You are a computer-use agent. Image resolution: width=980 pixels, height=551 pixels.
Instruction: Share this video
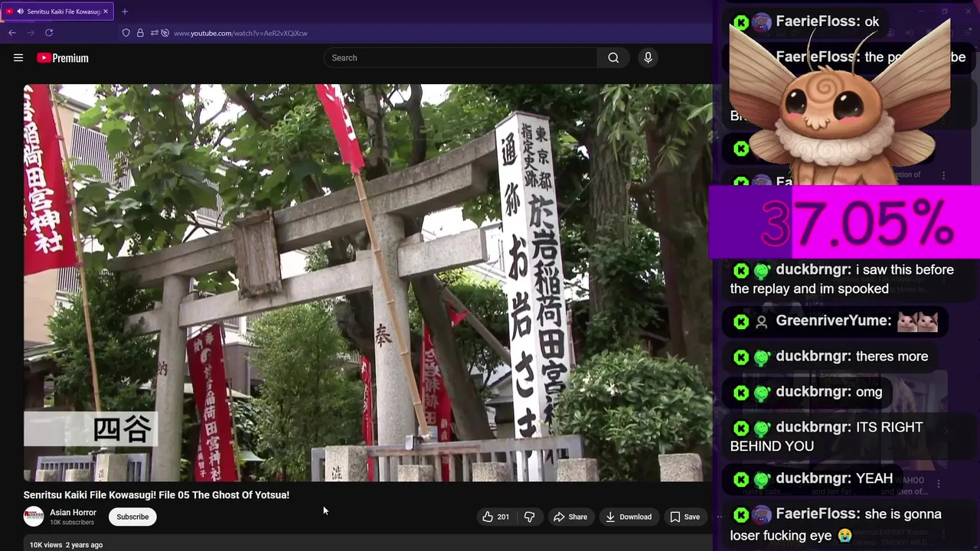coord(570,517)
